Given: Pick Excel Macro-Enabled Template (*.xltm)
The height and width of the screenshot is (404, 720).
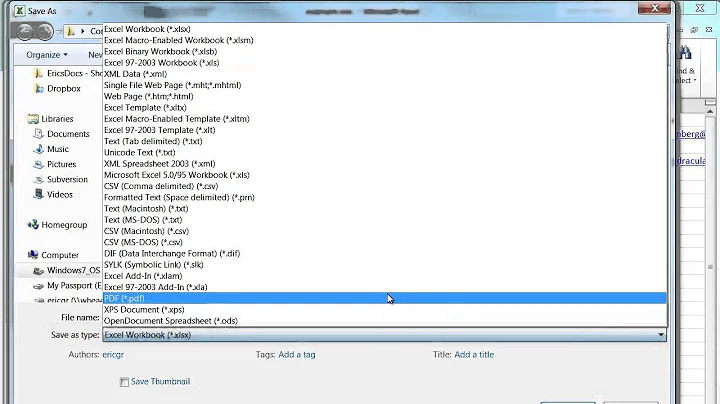Looking at the screenshot, I should (x=385, y=119).
